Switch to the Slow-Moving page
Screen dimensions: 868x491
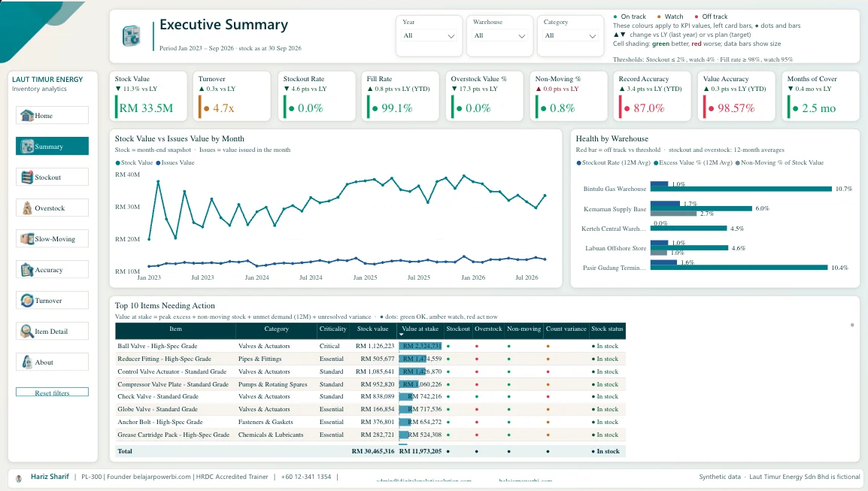[52, 238]
